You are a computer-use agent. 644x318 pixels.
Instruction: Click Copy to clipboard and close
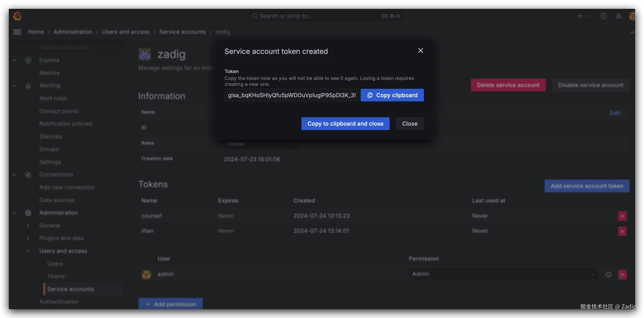[345, 124]
